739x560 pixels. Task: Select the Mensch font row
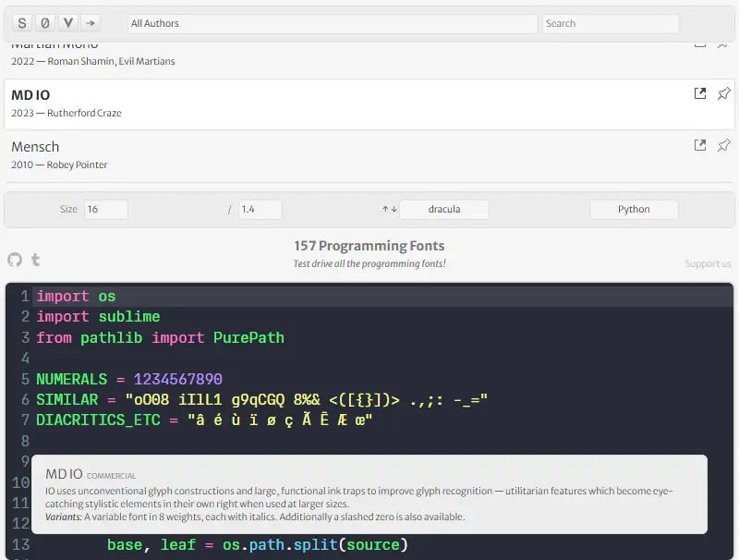[x=369, y=156]
